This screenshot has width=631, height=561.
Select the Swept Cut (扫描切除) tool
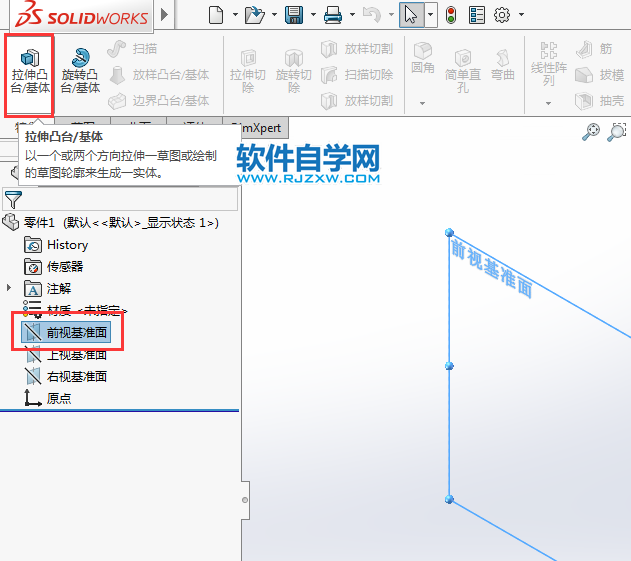(x=357, y=75)
